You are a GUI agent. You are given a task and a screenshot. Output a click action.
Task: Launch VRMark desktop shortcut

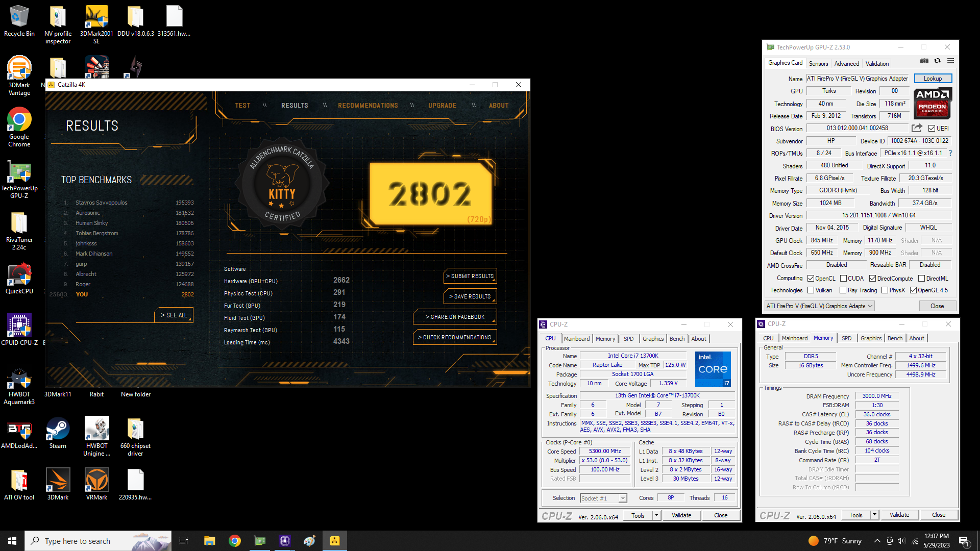[x=96, y=485]
